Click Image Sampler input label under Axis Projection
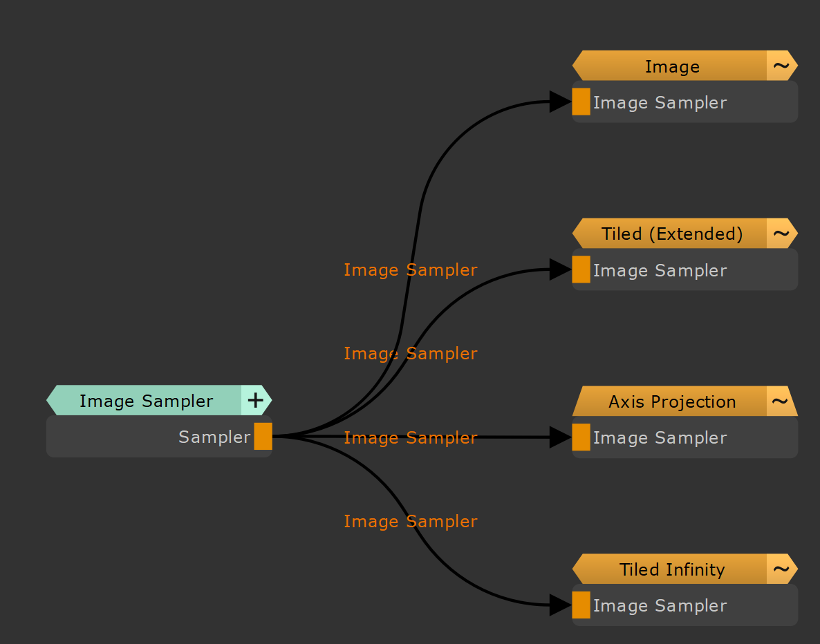This screenshot has height=644, width=820. [x=660, y=438]
